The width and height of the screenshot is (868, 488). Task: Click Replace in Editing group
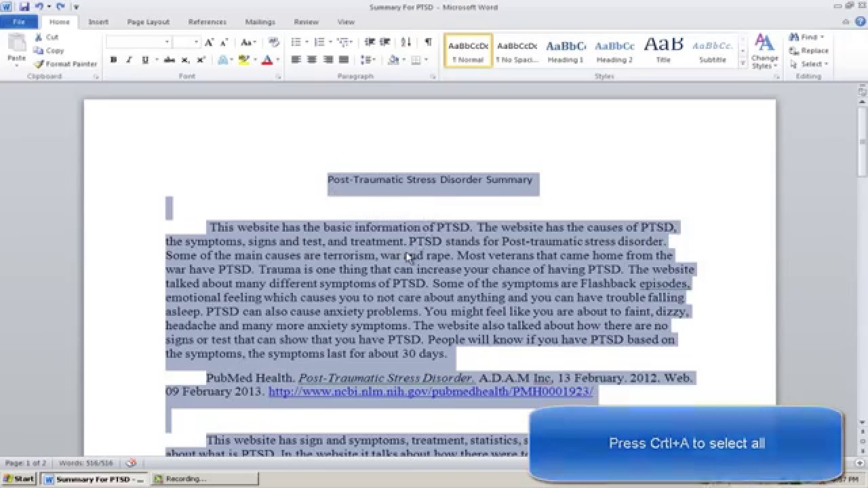tap(809, 51)
